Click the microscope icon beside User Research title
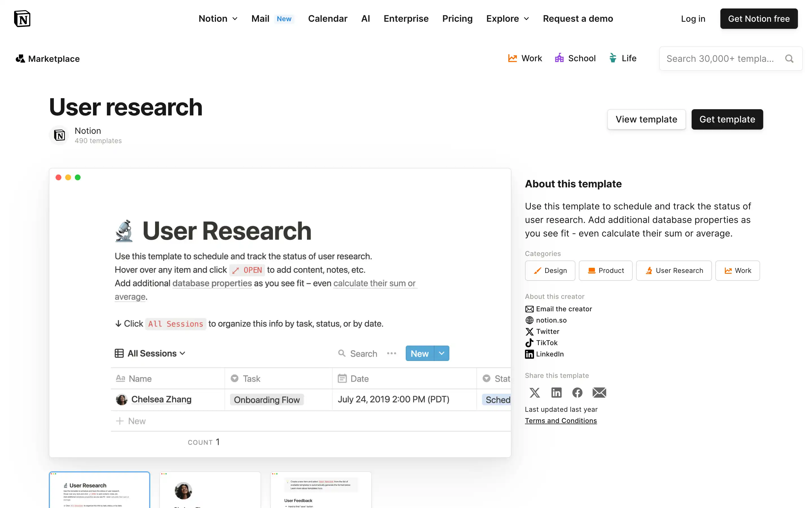The image size is (812, 508). 124,231
